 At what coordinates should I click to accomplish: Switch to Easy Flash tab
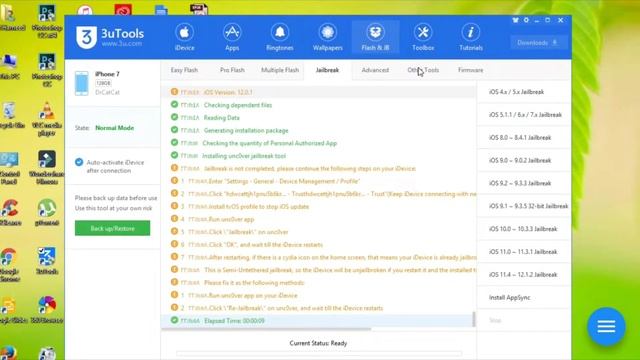[x=184, y=70]
